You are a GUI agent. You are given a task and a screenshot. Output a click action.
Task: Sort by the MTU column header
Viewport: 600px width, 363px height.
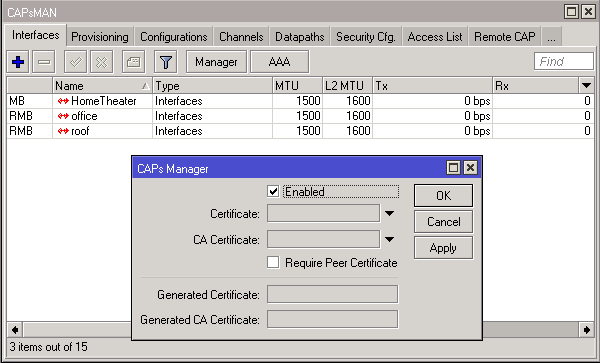pos(297,86)
